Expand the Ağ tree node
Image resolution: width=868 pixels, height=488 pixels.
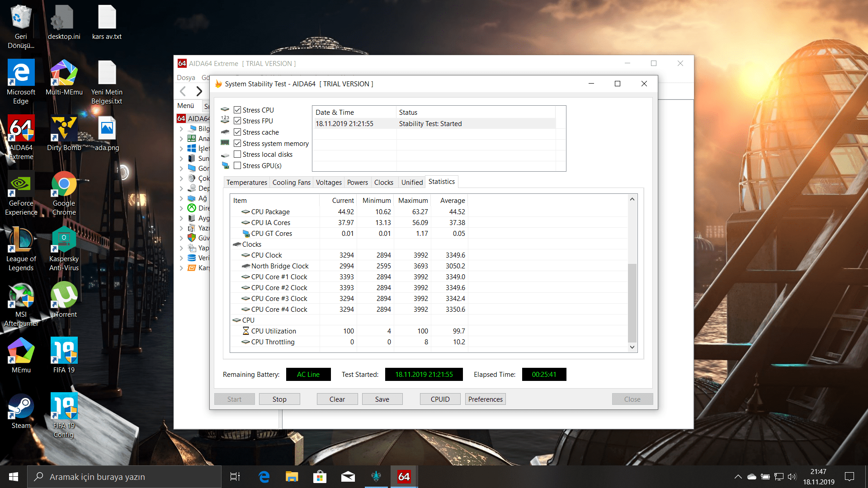pyautogui.click(x=181, y=198)
